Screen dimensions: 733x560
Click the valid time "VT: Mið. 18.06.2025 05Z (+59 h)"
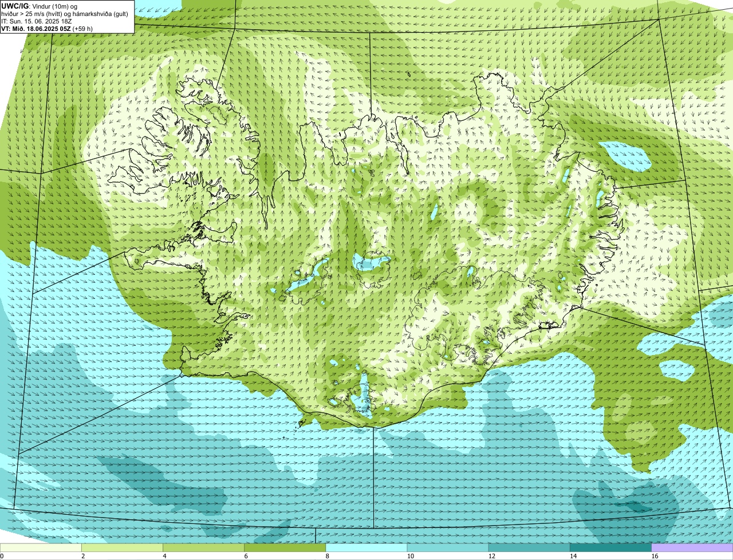pos(47,29)
